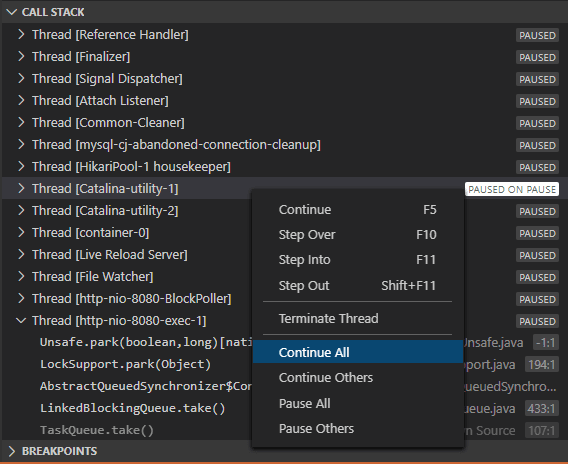The width and height of the screenshot is (568, 464).
Task: Collapse Thread [http-nio-8080-exec-1] chevron
Action: coord(21,321)
